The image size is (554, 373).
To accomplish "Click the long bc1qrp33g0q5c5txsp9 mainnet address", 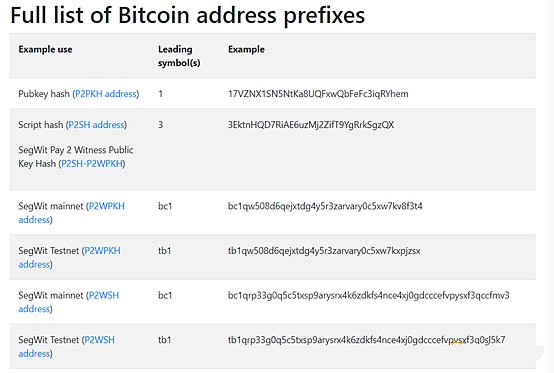I will 369,295.
